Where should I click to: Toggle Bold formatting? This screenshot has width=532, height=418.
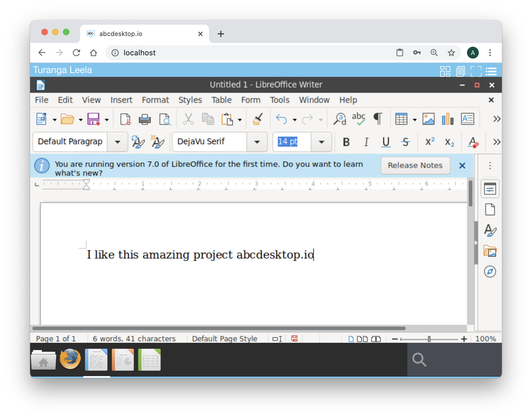(x=346, y=142)
